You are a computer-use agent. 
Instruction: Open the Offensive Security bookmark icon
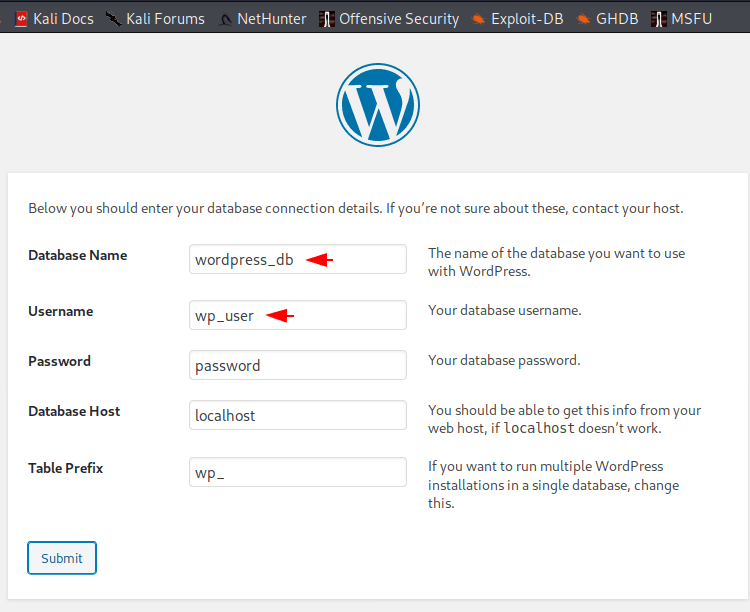(326, 19)
